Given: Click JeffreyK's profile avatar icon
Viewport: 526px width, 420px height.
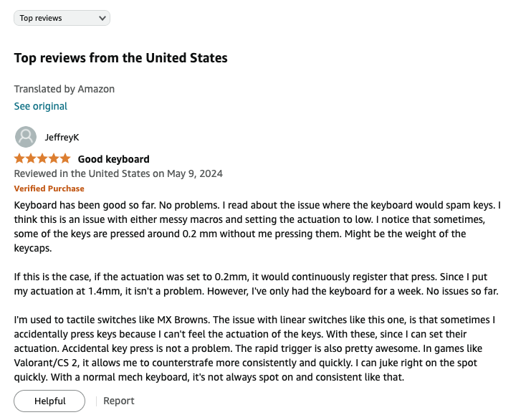Looking at the screenshot, I should (x=26, y=136).
